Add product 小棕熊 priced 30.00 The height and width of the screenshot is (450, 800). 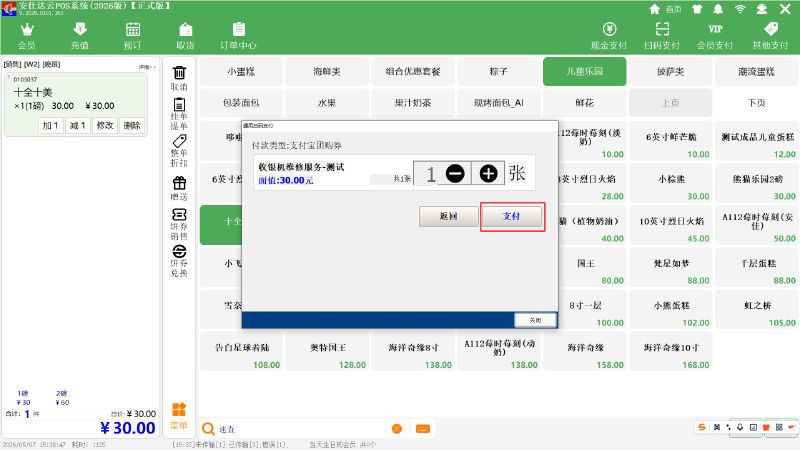point(670,183)
